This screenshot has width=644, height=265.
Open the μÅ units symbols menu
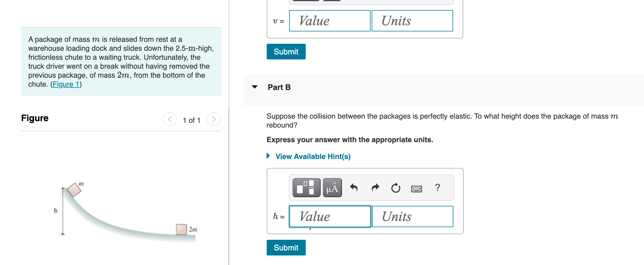pos(332,188)
